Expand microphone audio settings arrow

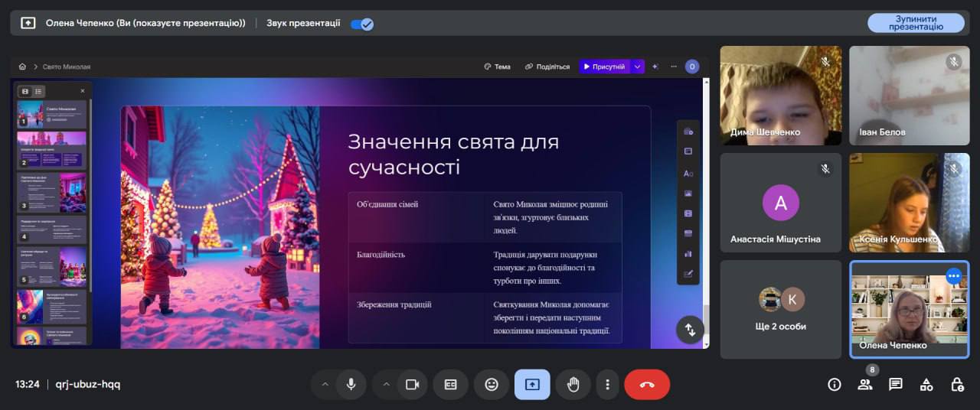pos(325,385)
